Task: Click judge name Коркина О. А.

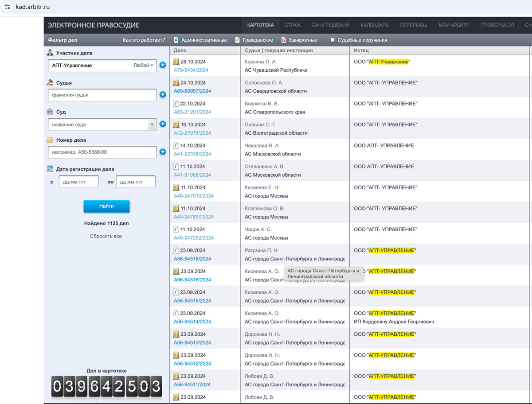Action: (261, 62)
